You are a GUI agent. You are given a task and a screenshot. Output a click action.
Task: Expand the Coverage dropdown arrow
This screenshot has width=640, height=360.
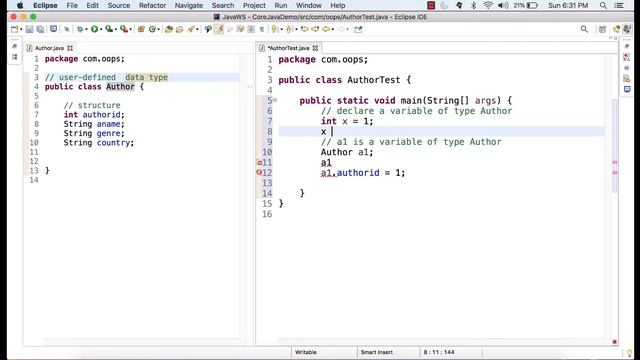(x=116, y=29)
